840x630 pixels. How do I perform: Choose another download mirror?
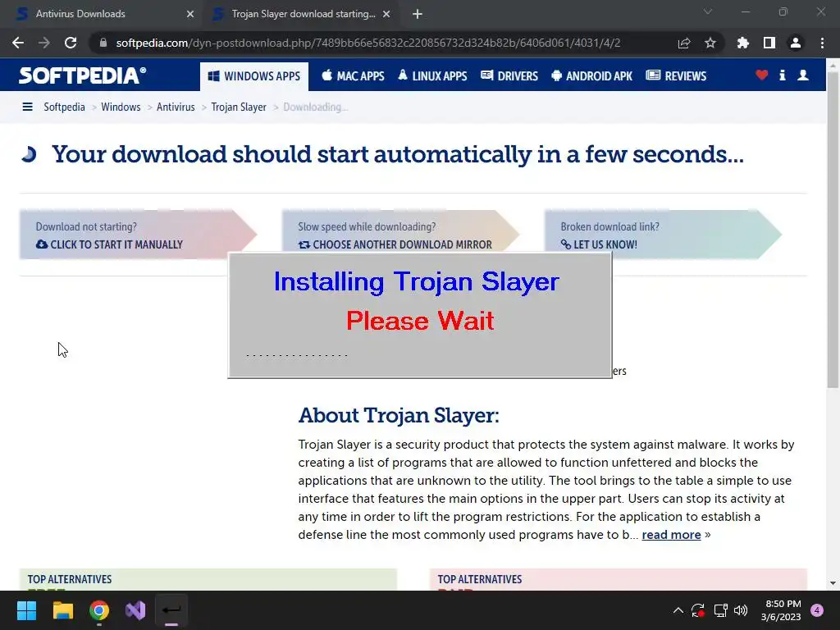[x=395, y=244]
